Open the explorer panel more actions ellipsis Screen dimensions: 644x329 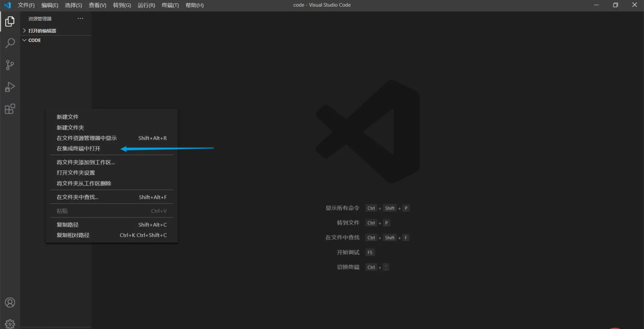pyautogui.click(x=80, y=18)
